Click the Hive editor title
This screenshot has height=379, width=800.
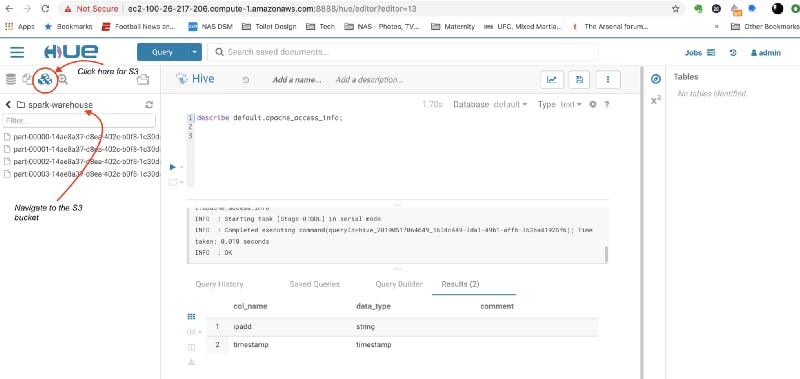pos(203,79)
